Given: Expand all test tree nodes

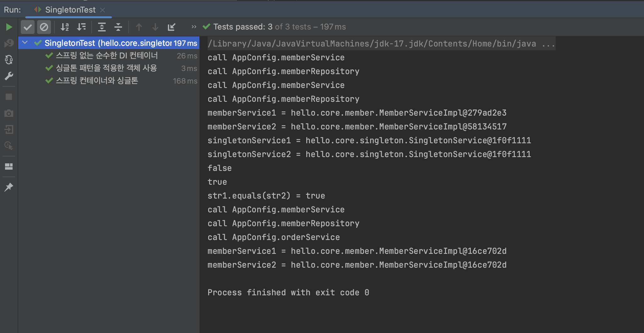Looking at the screenshot, I should pyautogui.click(x=102, y=27).
